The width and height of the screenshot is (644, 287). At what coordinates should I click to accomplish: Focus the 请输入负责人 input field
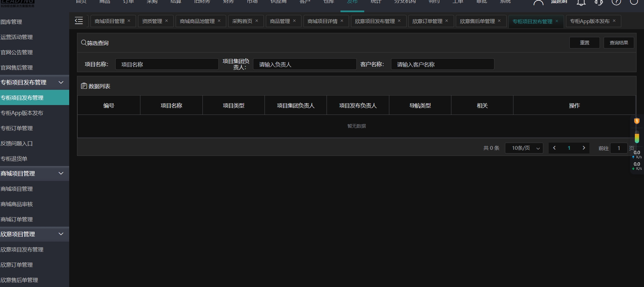click(x=305, y=64)
